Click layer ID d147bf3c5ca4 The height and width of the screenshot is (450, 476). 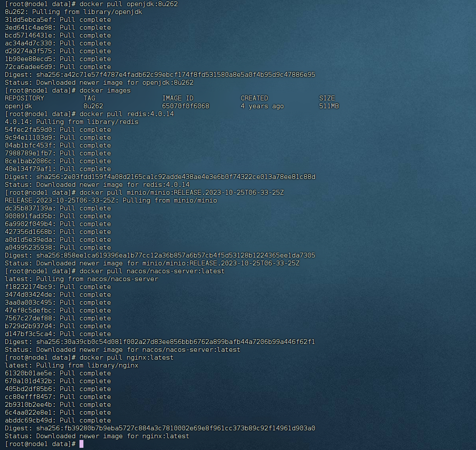pos(28,334)
